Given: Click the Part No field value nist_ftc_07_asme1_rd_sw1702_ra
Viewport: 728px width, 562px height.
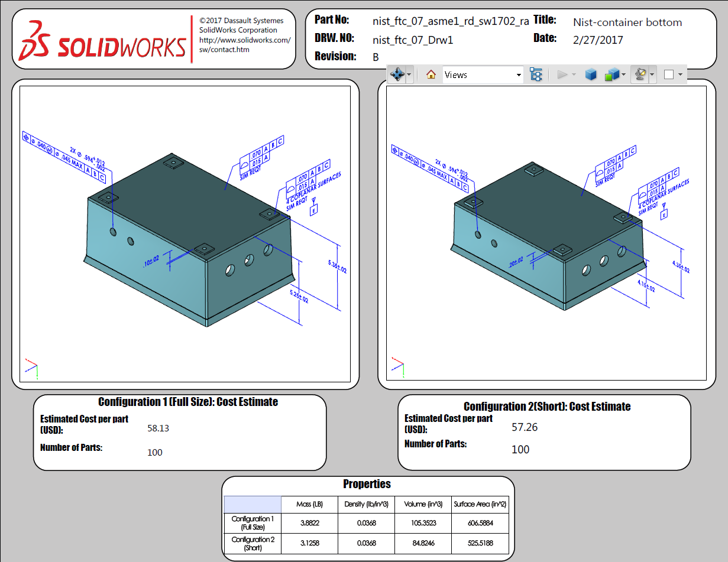Looking at the screenshot, I should click(x=450, y=21).
